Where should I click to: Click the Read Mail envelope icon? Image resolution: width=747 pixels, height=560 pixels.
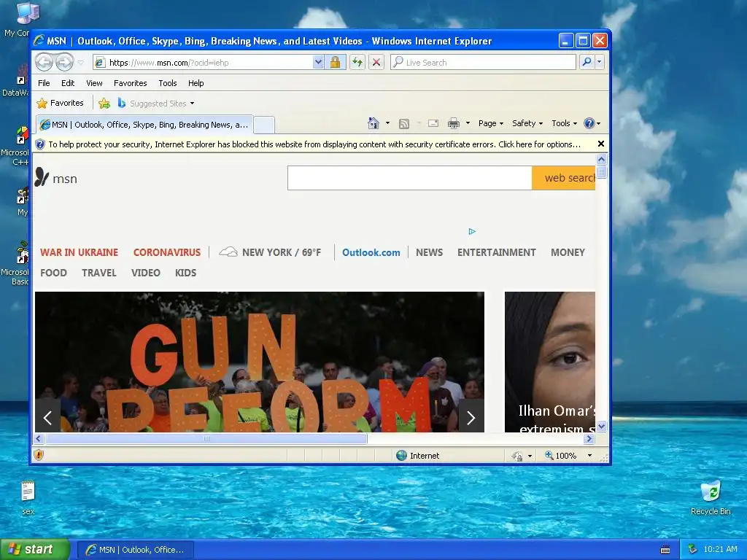pos(433,123)
